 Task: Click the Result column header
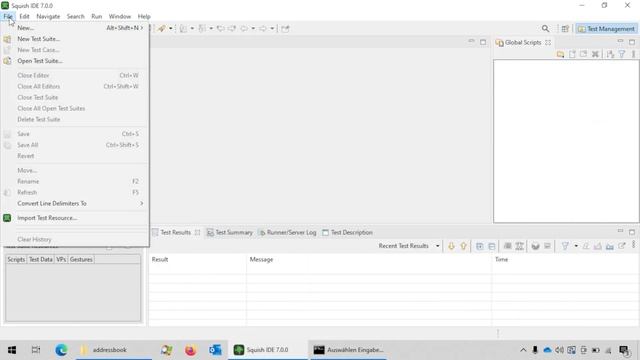[198, 260]
